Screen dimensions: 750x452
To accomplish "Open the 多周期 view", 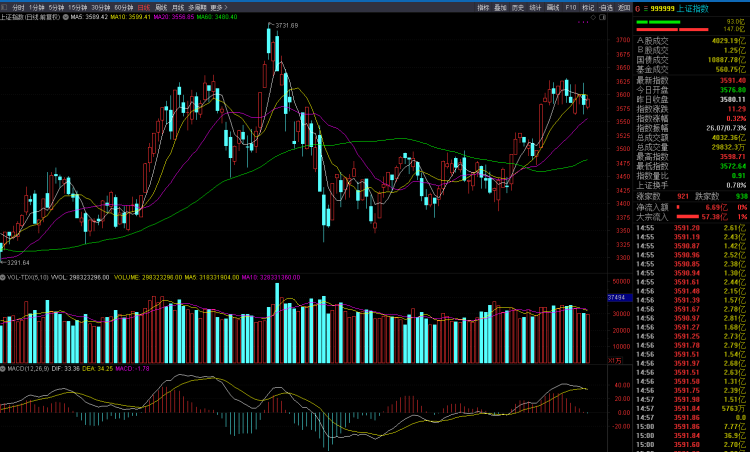I will 197,7.
